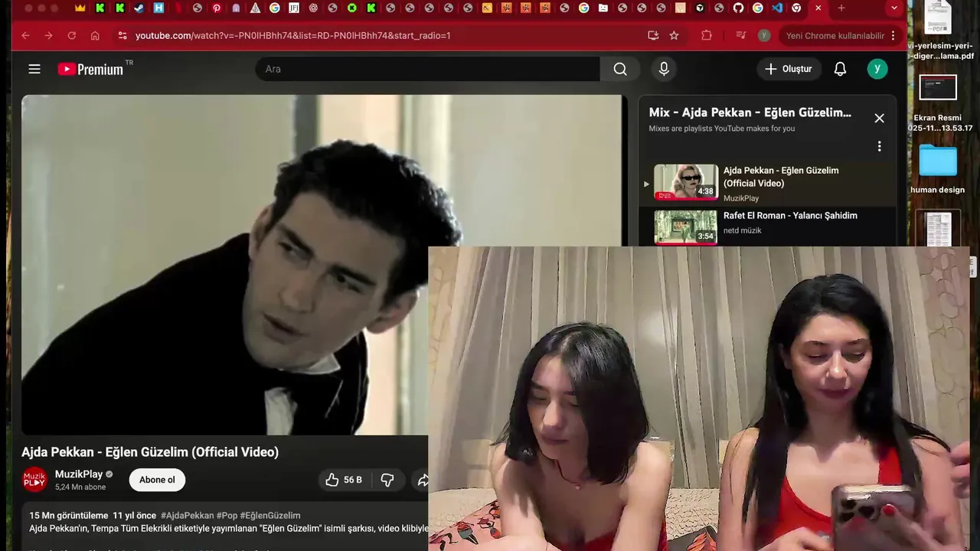The image size is (980, 551).
Task: Like the video (56 B)
Action: click(x=344, y=480)
